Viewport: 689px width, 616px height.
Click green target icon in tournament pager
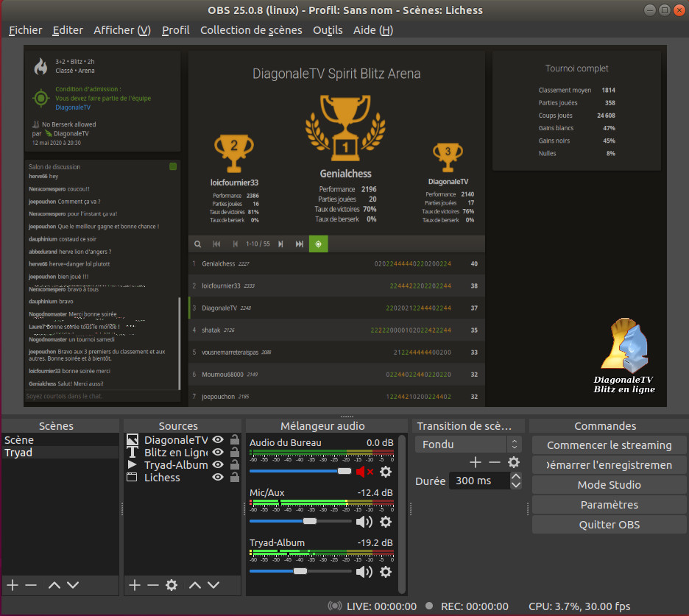[x=319, y=244]
